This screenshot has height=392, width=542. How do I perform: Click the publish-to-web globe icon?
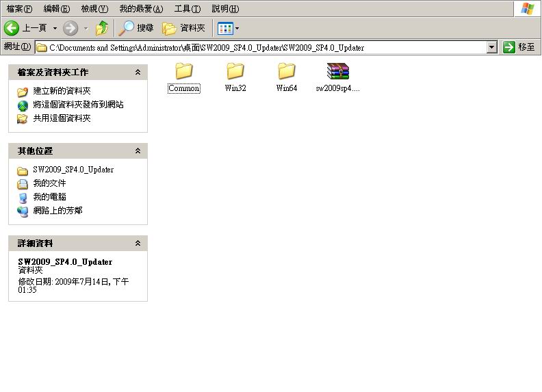tap(23, 105)
